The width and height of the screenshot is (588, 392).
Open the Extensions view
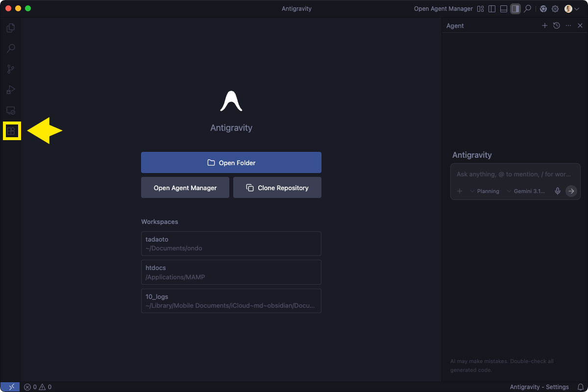11,131
